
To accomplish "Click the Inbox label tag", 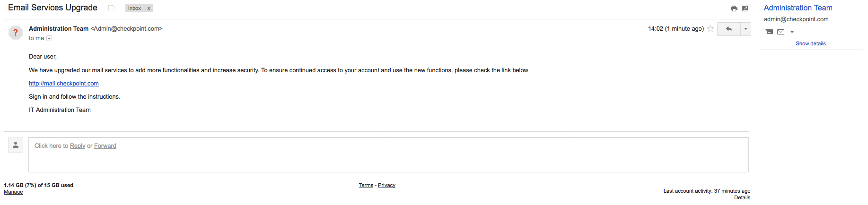I will (134, 9).
